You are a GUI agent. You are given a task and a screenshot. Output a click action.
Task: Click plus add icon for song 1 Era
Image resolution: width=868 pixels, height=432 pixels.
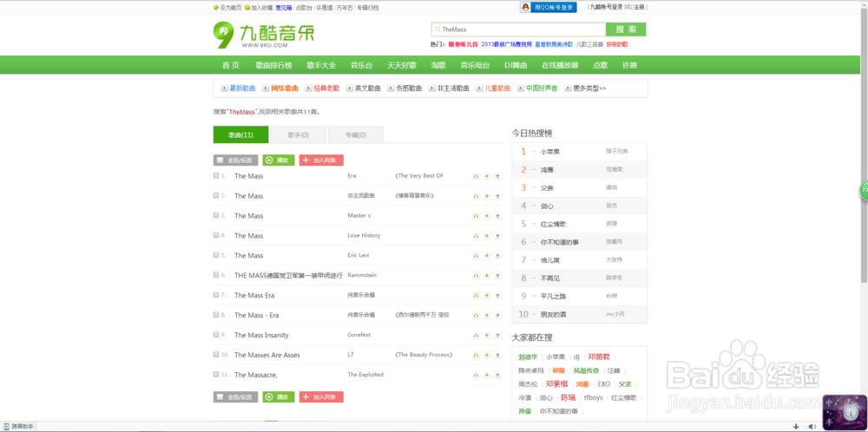(487, 176)
